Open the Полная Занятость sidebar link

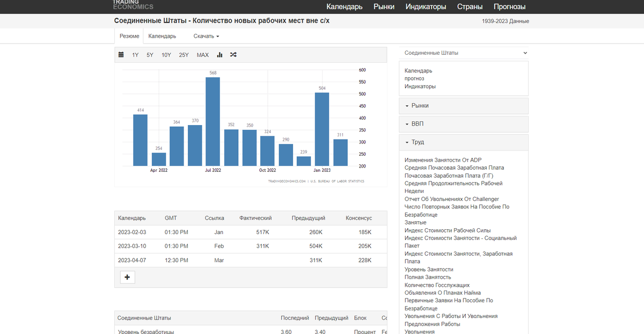point(428,277)
